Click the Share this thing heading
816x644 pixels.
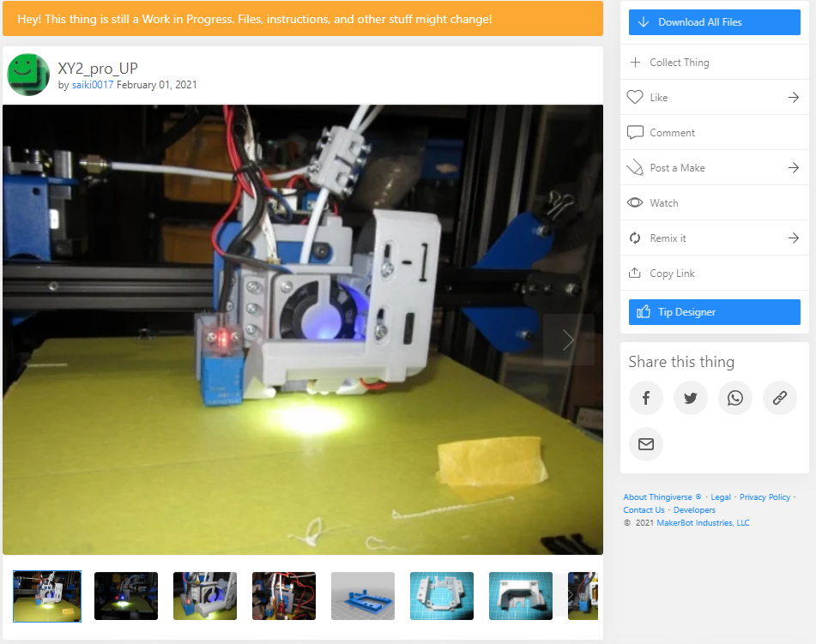(681, 362)
